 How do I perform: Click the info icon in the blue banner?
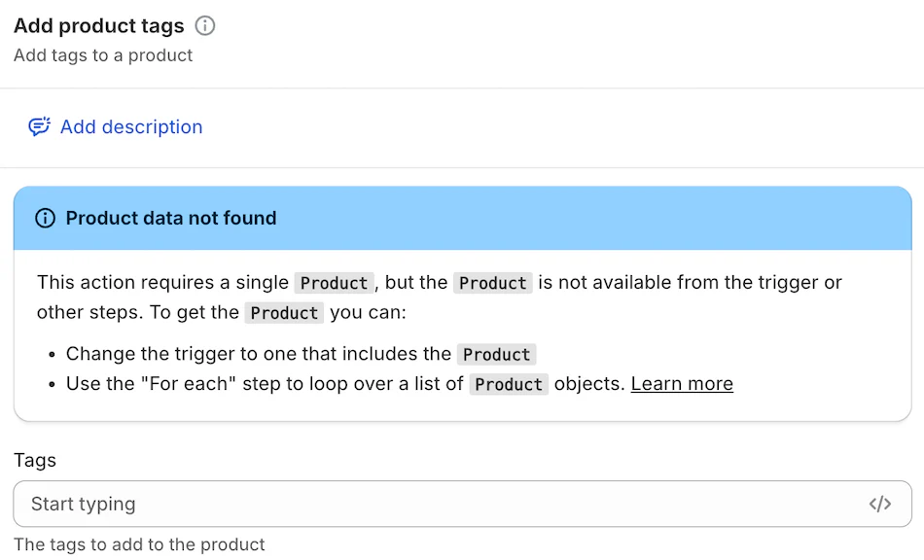45,218
